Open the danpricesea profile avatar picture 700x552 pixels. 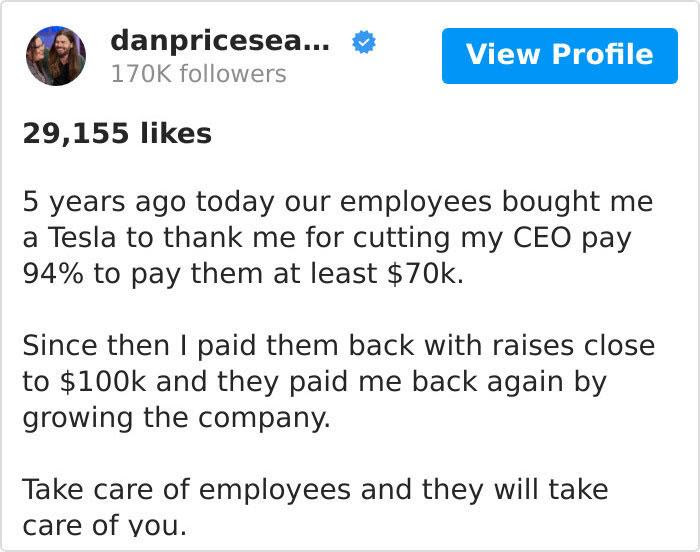tap(56, 56)
